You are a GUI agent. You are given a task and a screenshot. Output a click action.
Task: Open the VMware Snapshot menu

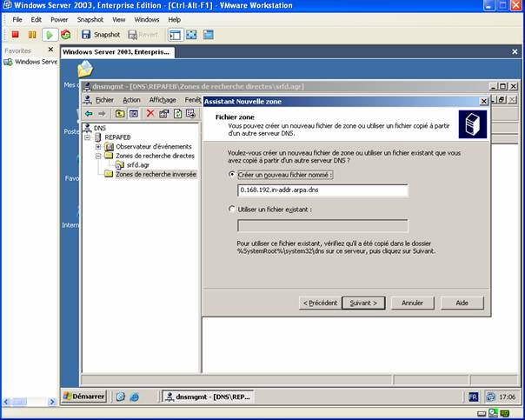90,20
